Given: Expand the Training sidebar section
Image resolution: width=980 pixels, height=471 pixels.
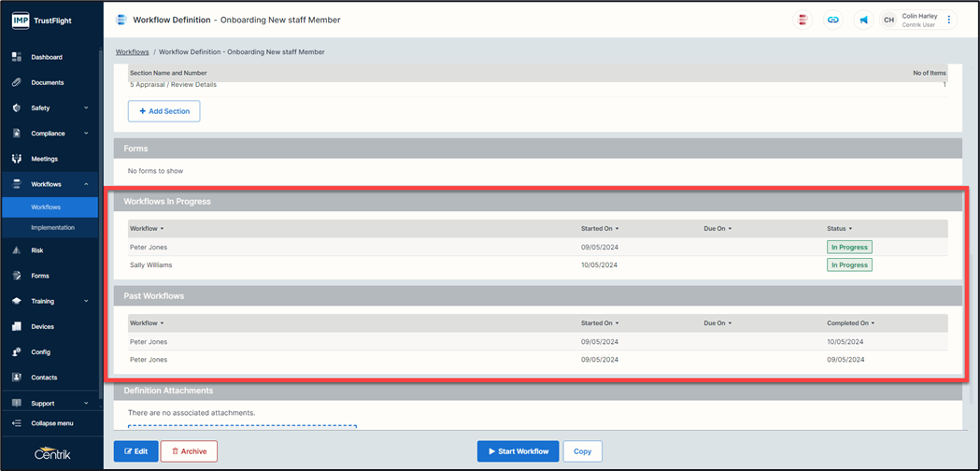Looking at the screenshot, I should 86,302.
